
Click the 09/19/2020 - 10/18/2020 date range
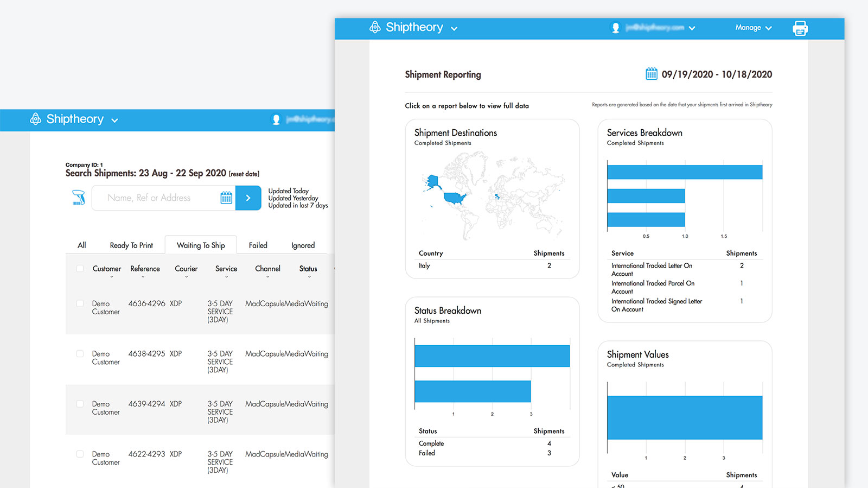point(717,74)
